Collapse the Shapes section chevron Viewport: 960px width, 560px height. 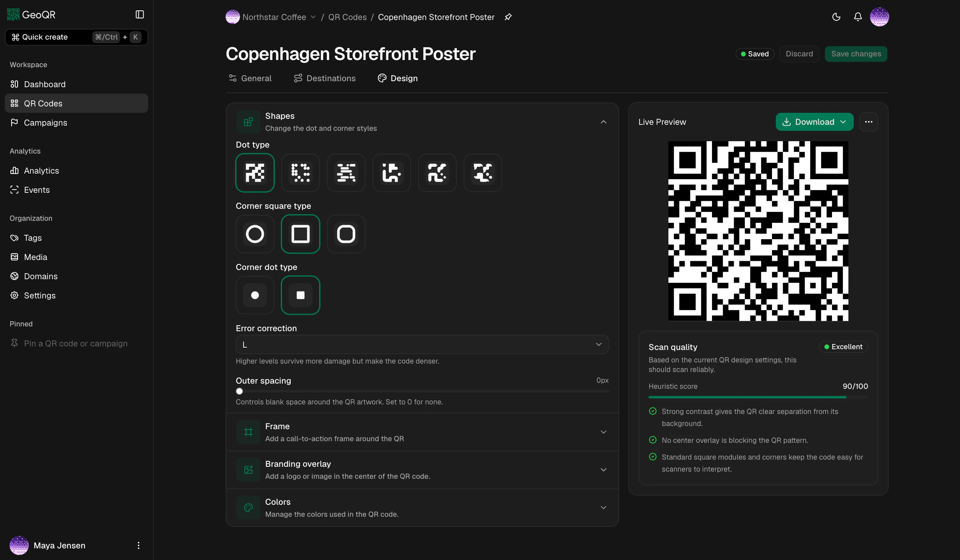[x=603, y=122]
